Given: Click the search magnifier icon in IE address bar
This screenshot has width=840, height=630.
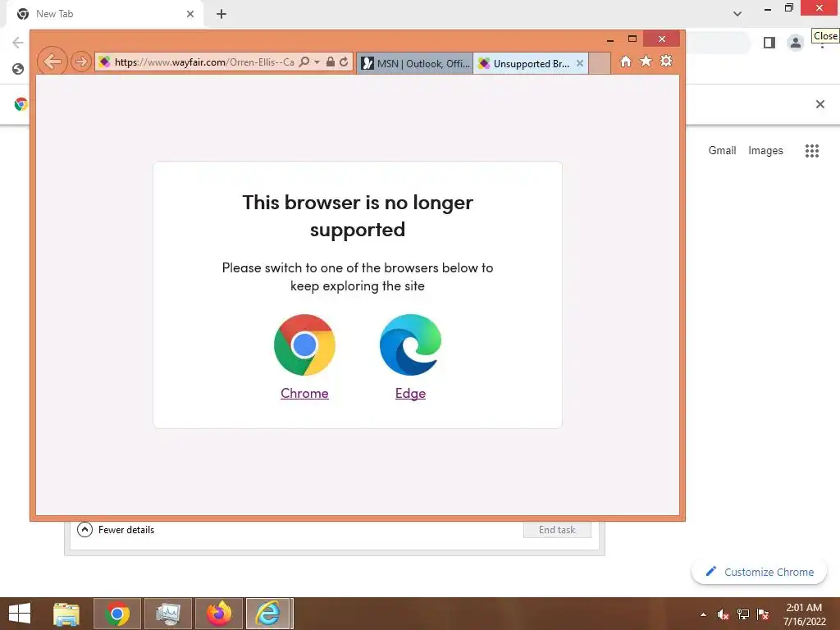Looking at the screenshot, I should click(304, 62).
